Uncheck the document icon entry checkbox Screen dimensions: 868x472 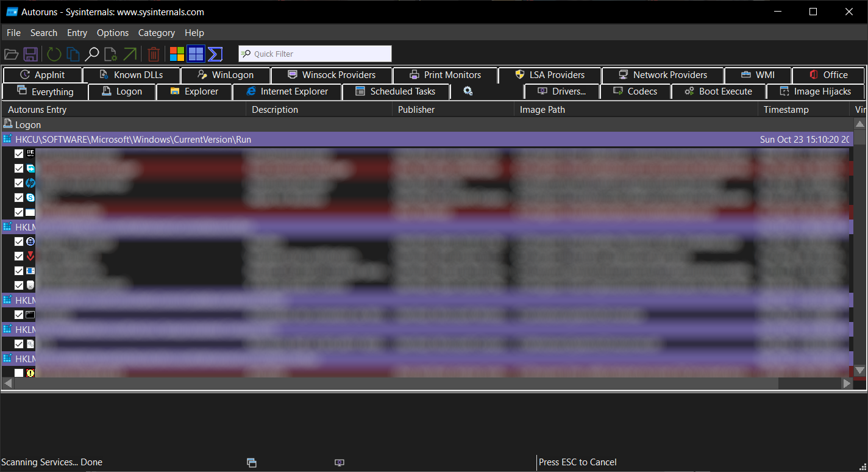click(x=19, y=344)
